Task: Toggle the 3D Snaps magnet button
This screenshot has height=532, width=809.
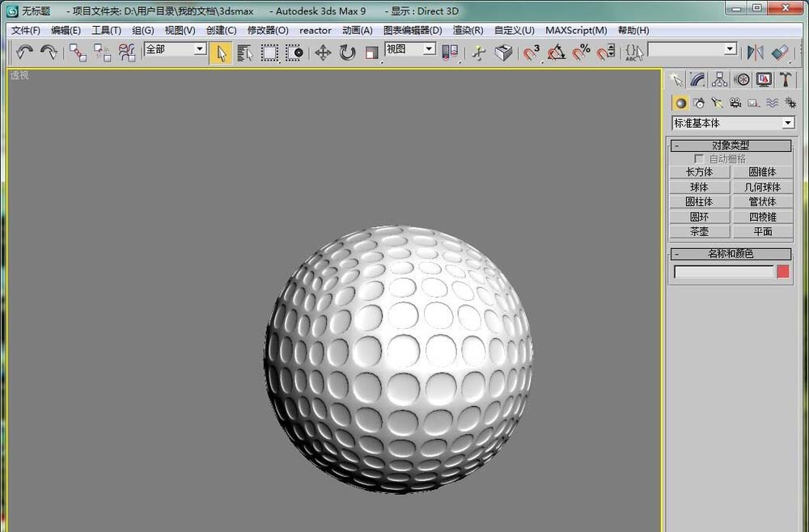Action: (532, 53)
